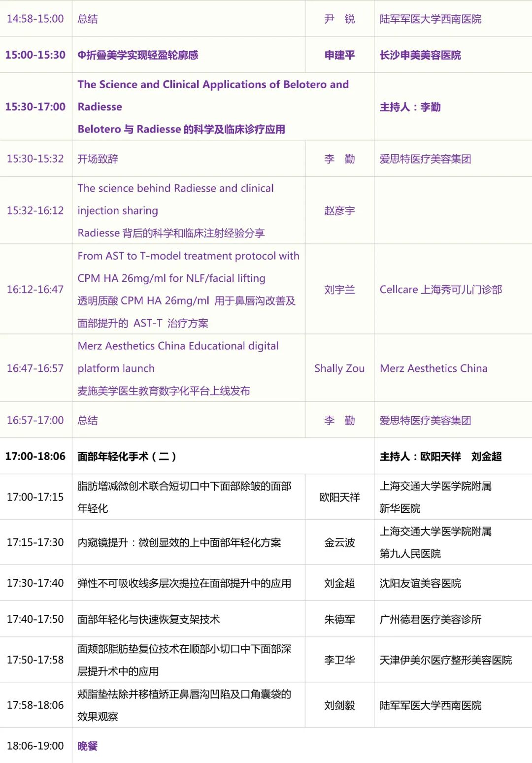Click speaker 赵彦宇
This screenshot has height=763, width=532.
(x=339, y=210)
